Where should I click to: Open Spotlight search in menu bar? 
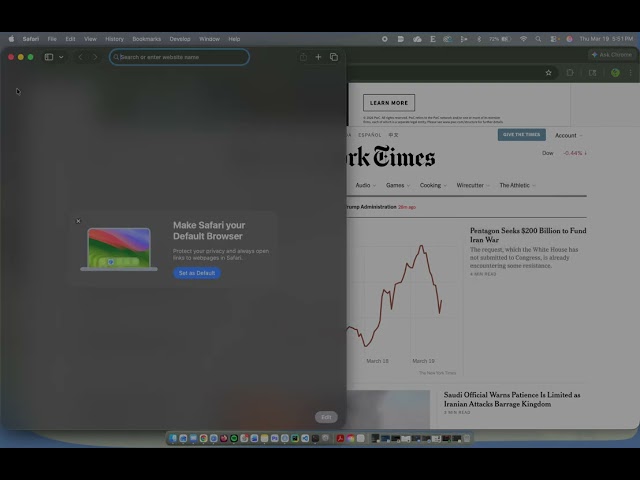click(x=538, y=39)
